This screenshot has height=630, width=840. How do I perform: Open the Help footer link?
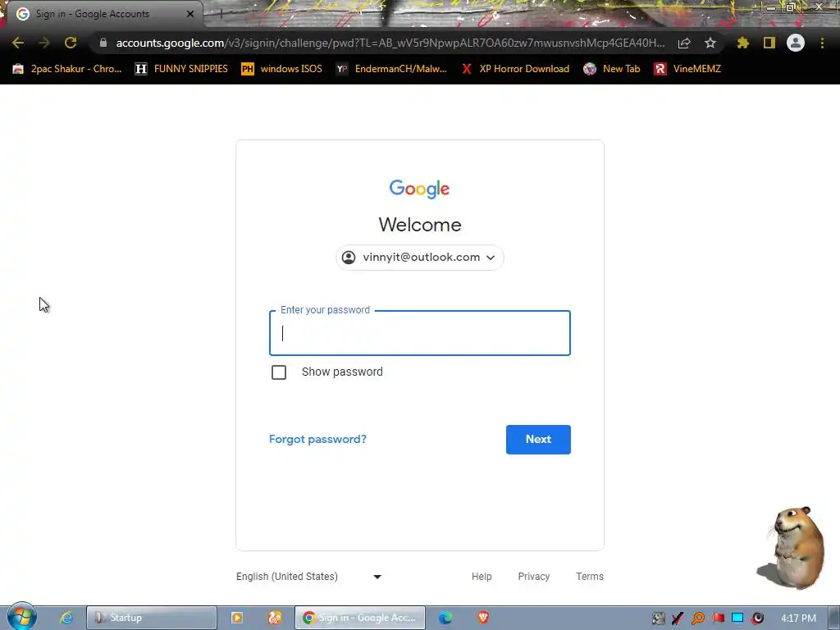coord(482,577)
